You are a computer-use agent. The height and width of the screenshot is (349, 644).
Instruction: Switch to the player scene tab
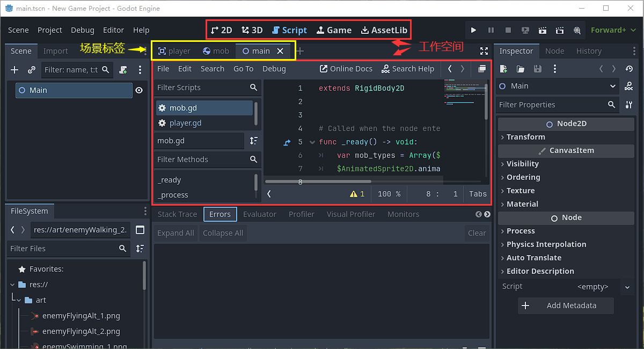pos(174,51)
